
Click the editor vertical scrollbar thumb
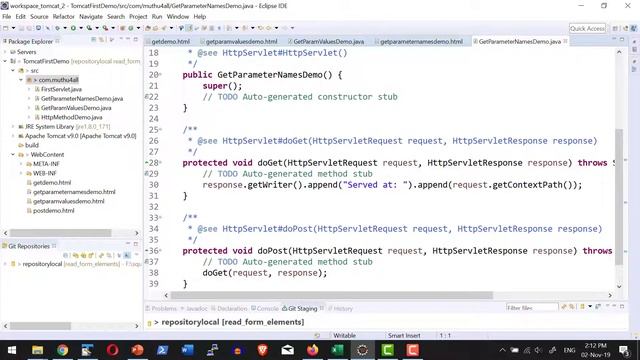click(x=619, y=196)
